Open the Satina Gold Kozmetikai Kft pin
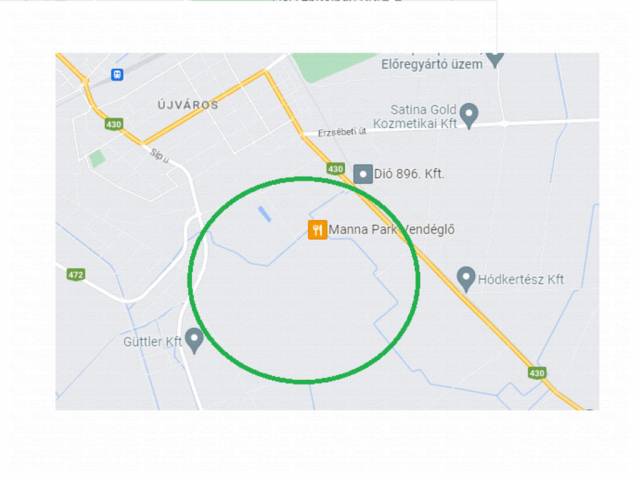 469,116
